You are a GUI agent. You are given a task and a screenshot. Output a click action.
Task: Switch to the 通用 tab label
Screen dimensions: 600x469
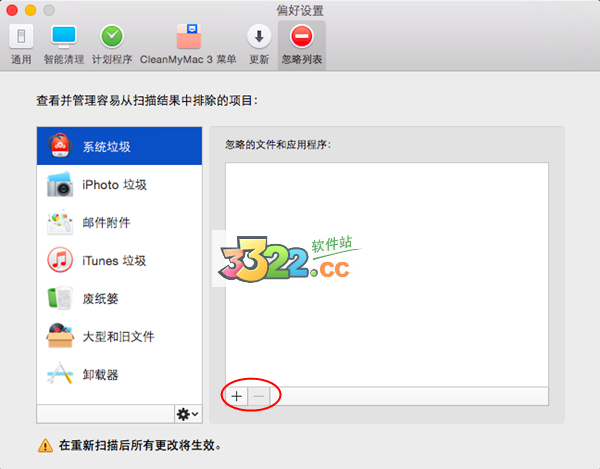tap(21, 59)
